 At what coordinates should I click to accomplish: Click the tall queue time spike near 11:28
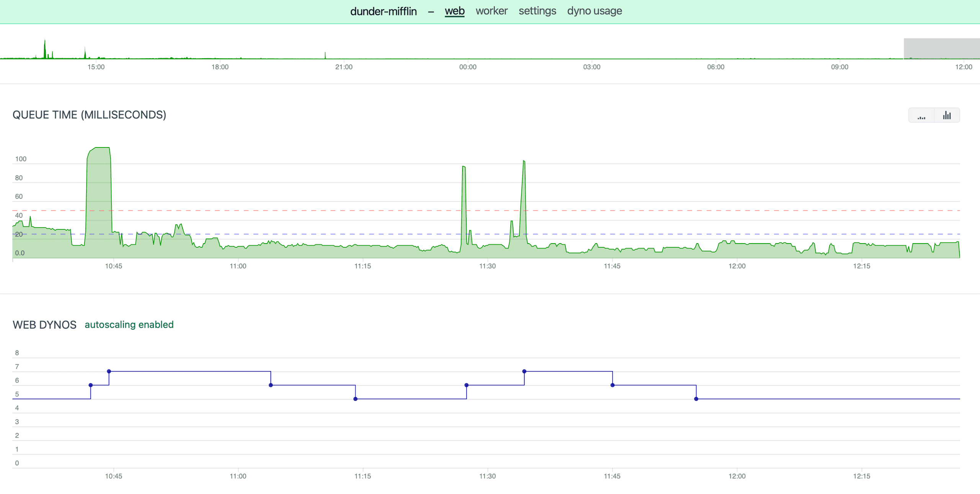464,180
